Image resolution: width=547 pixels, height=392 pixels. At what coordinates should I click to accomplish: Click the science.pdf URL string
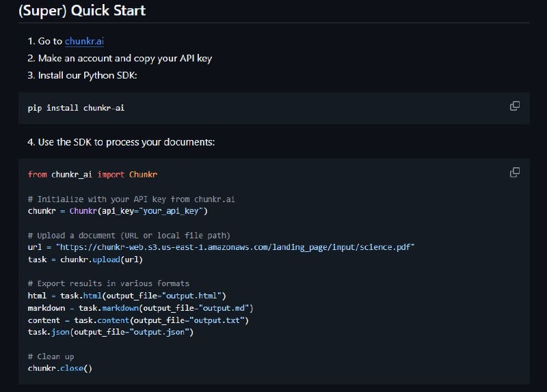pos(235,247)
